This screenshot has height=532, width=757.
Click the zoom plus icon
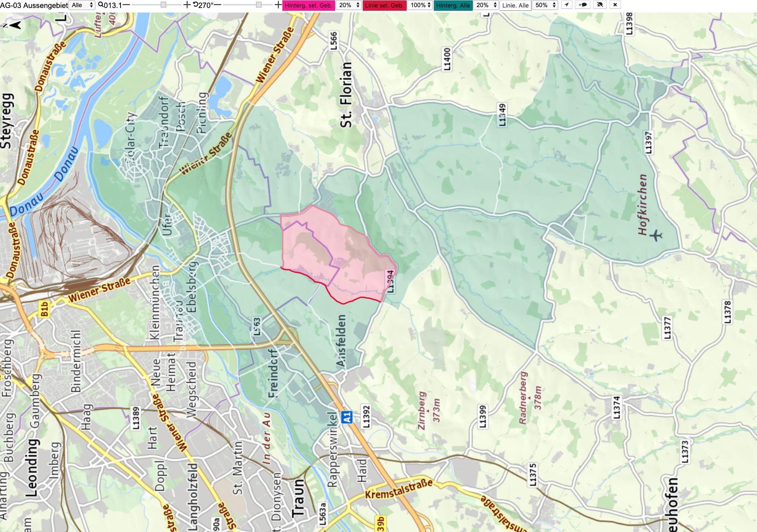pyautogui.click(x=187, y=5)
